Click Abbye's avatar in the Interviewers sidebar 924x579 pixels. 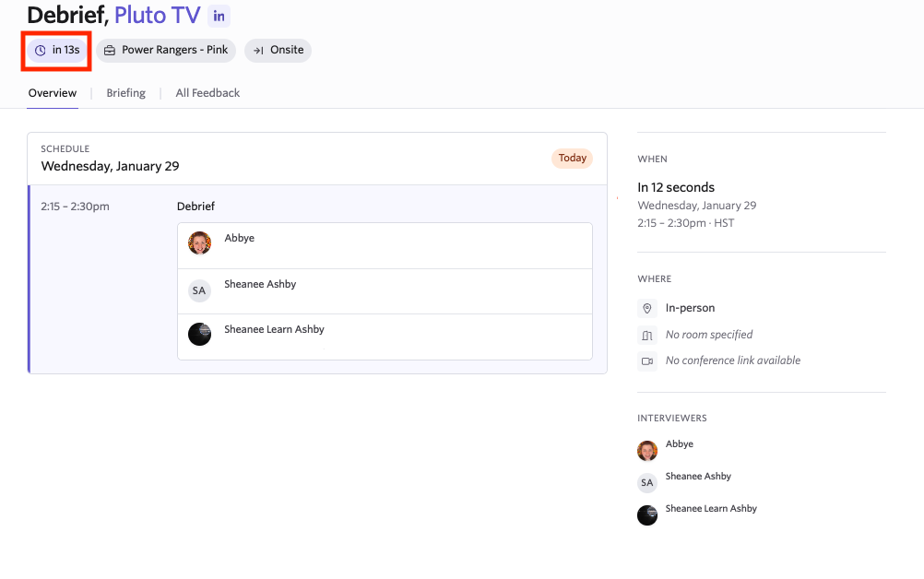pyautogui.click(x=647, y=451)
